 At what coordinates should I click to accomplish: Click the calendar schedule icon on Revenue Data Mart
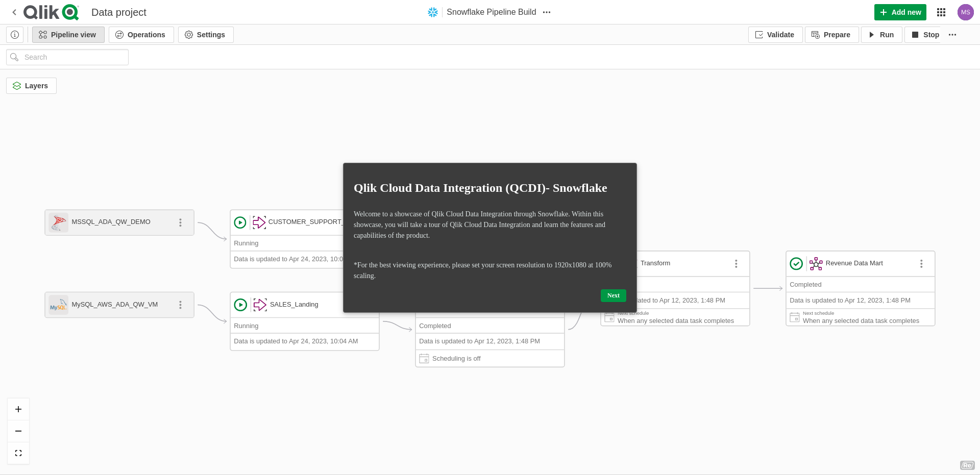794,317
